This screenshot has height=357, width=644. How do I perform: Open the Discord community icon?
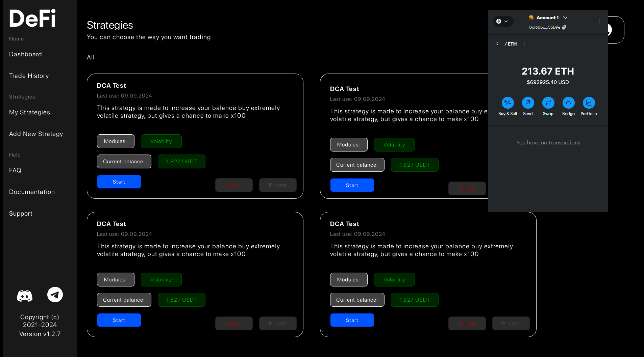25,296
